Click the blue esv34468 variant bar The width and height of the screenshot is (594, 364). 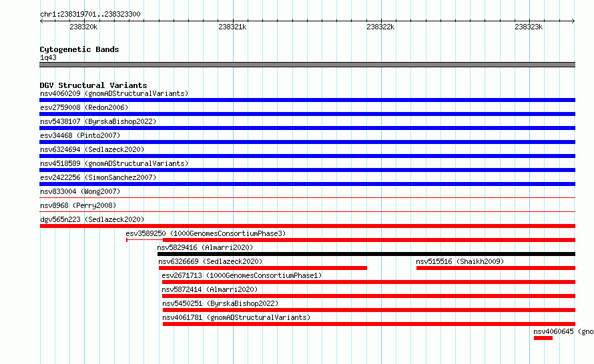[x=307, y=142]
